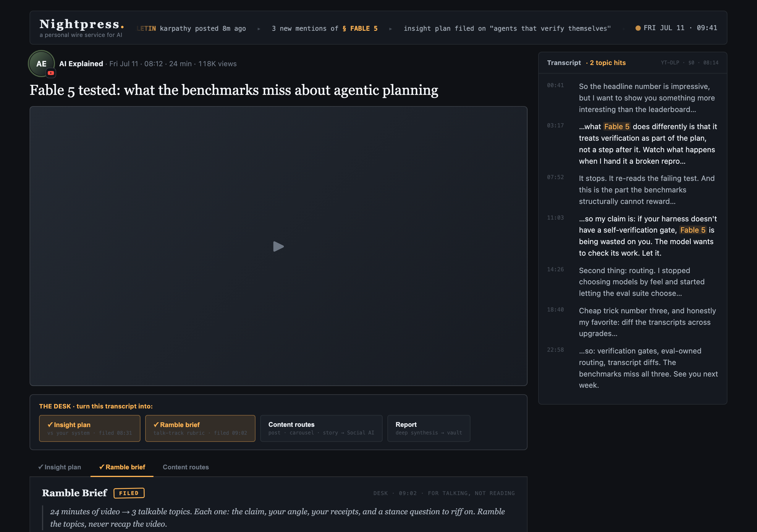Jump to transcript timestamp 14:26
This screenshot has height=532, width=757.
coord(555,270)
